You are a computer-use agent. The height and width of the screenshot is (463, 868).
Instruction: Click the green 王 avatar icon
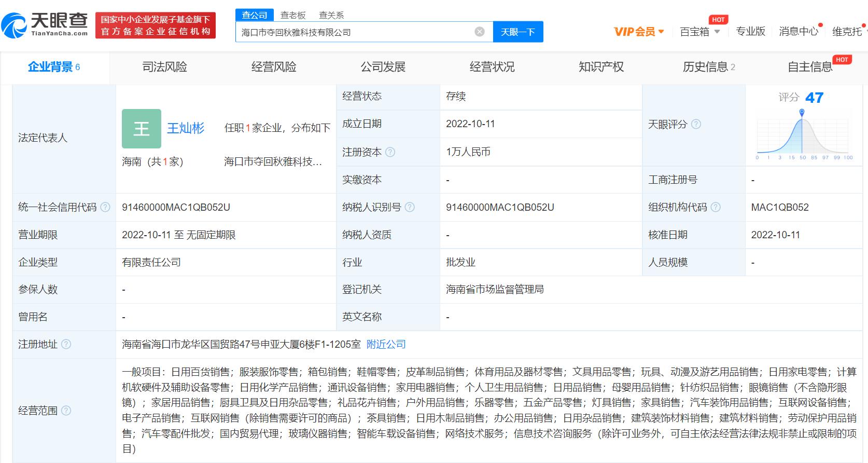coord(142,129)
